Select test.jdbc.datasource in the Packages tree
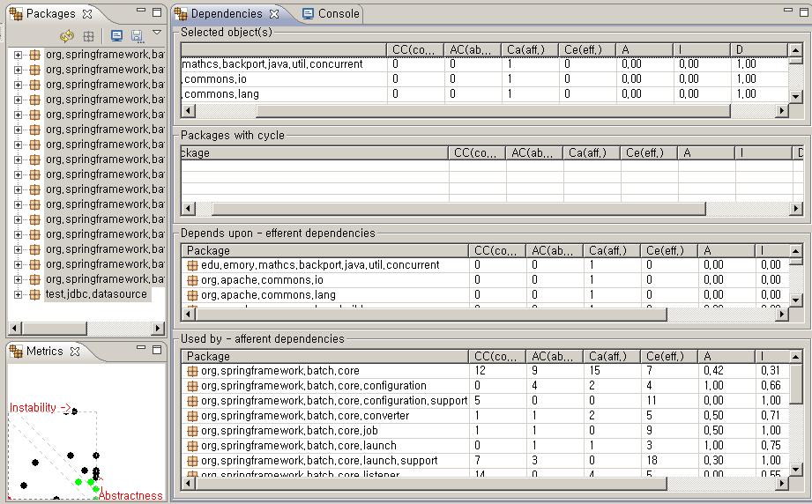The image size is (812, 504). (96, 294)
